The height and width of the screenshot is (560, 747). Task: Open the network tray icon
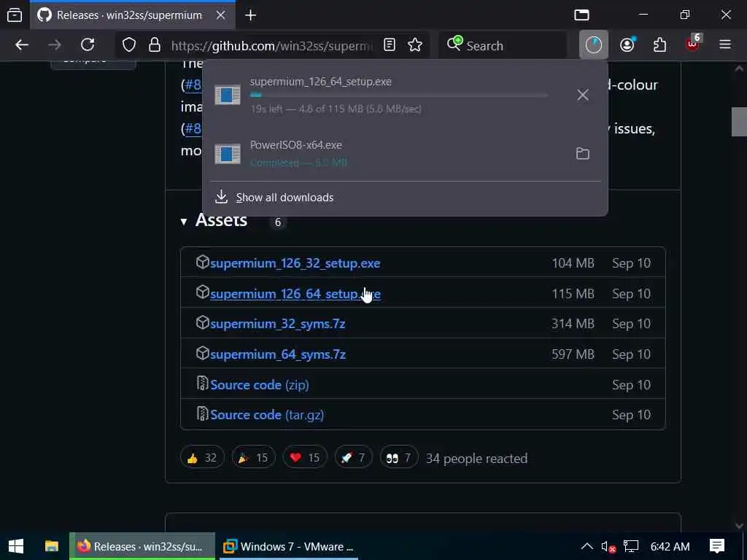[x=631, y=546]
